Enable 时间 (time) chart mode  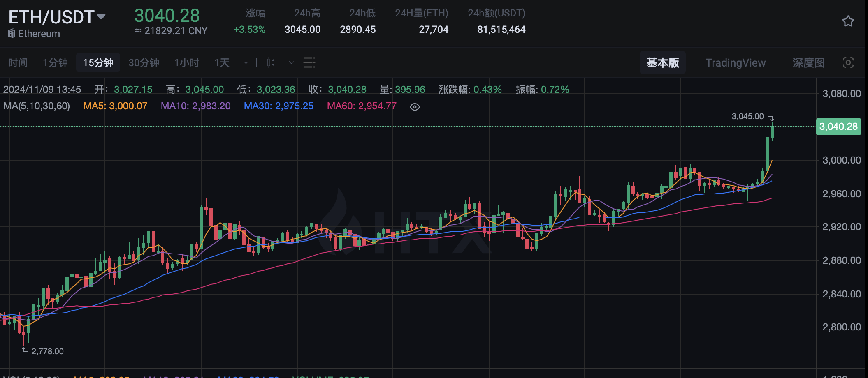[x=18, y=62]
